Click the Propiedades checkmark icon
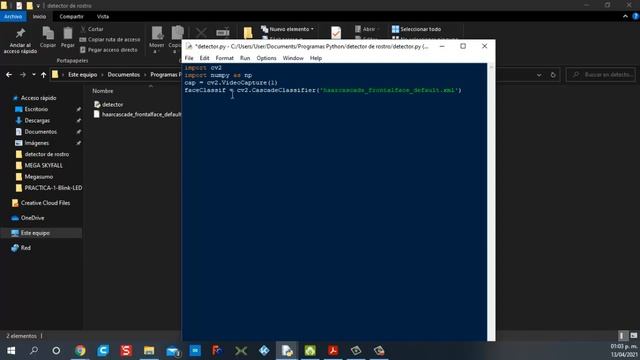 tap(336, 33)
